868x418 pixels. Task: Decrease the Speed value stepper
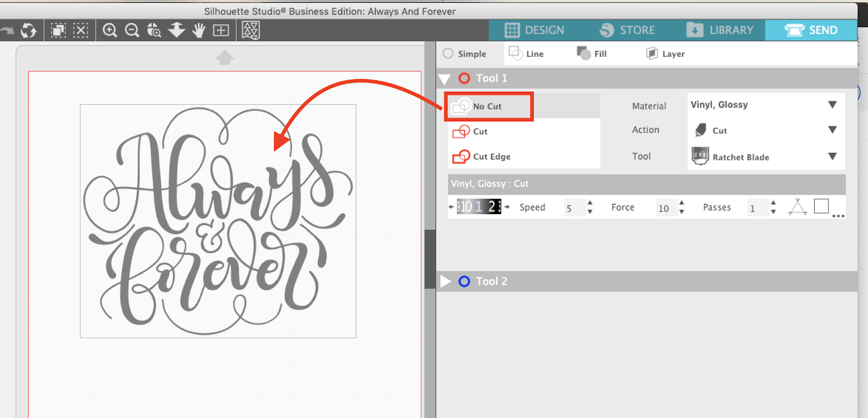(590, 211)
